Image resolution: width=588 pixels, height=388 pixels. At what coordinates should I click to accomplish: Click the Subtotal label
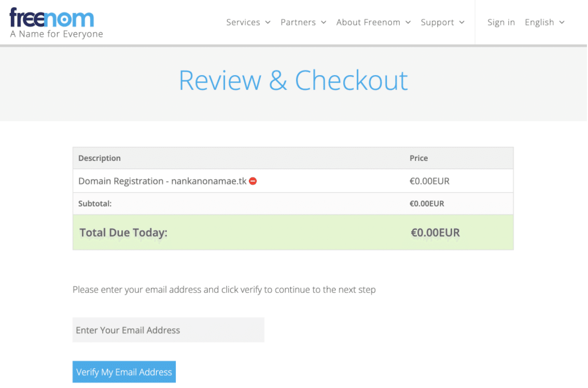[95, 204]
